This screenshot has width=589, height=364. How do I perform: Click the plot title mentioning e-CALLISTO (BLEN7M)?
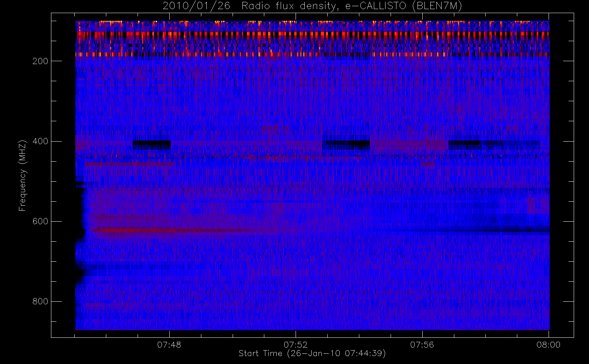click(x=312, y=6)
